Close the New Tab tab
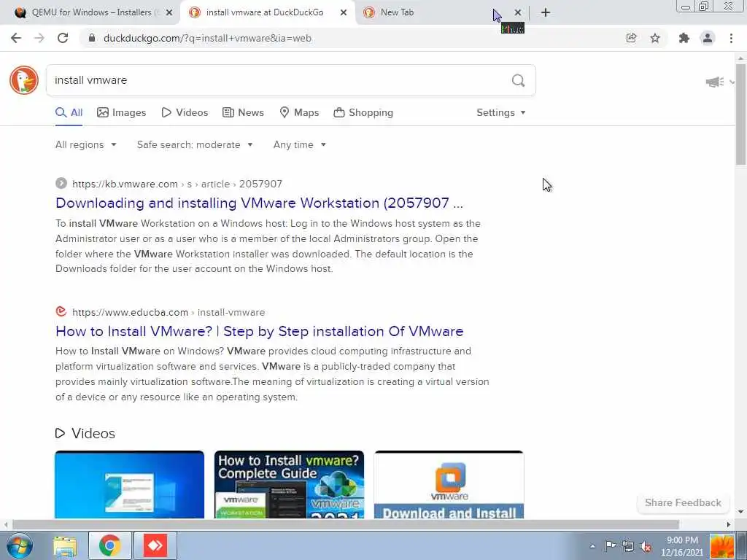This screenshot has height=560, width=747. pos(518,12)
